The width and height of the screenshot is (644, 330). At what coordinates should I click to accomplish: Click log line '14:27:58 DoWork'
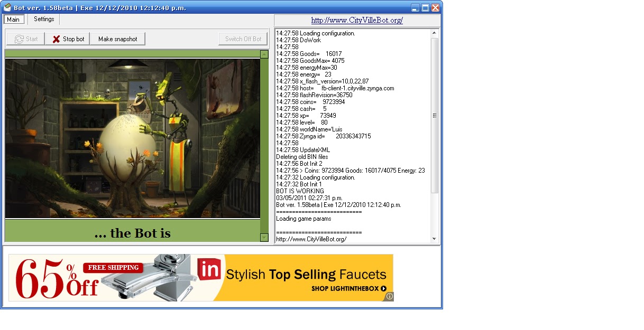[298, 40]
